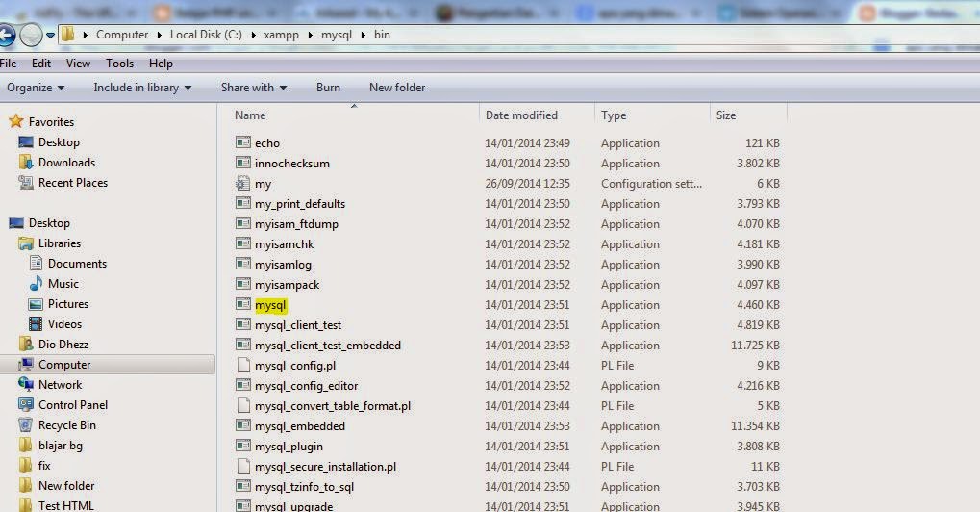Open the Include in library dropdown
The width and height of the screenshot is (980, 512).
(142, 88)
